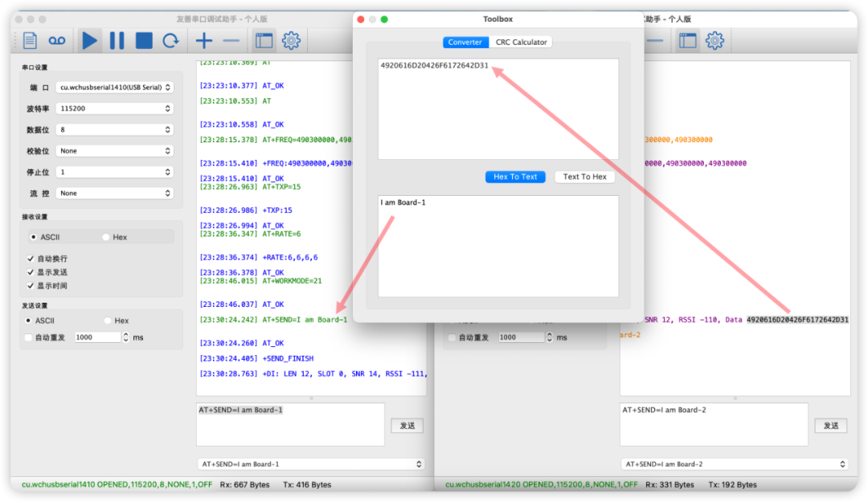Open the AT+SEND=I am Board-2 history dropdown

click(x=735, y=463)
